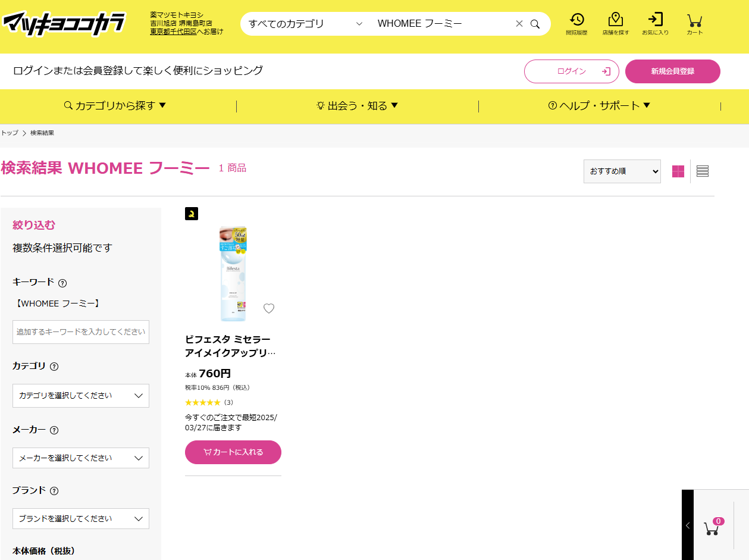Open help icon next to ブランド

pos(54,491)
